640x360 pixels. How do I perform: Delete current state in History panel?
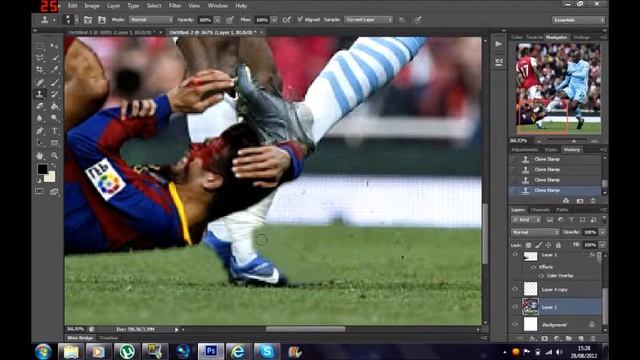click(x=593, y=201)
